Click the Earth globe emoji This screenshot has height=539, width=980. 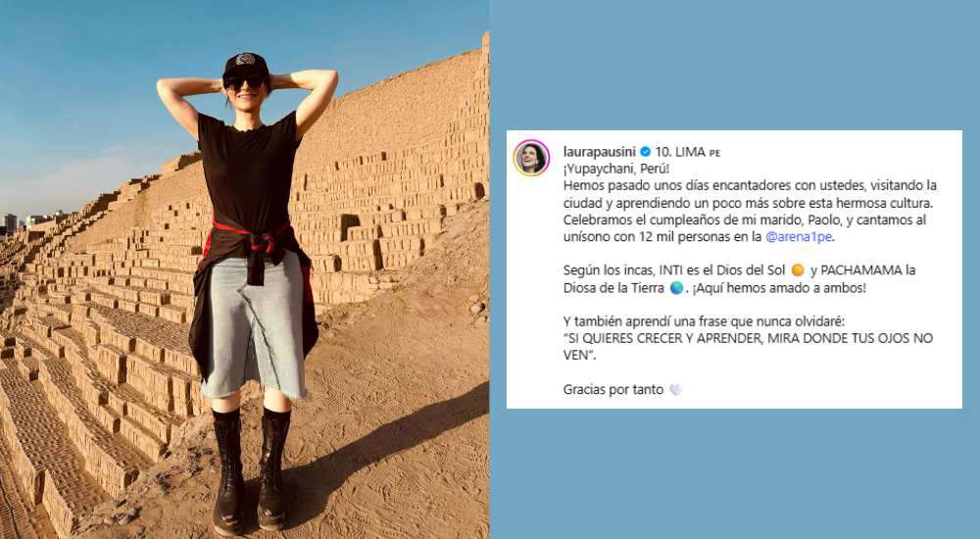click(x=676, y=288)
